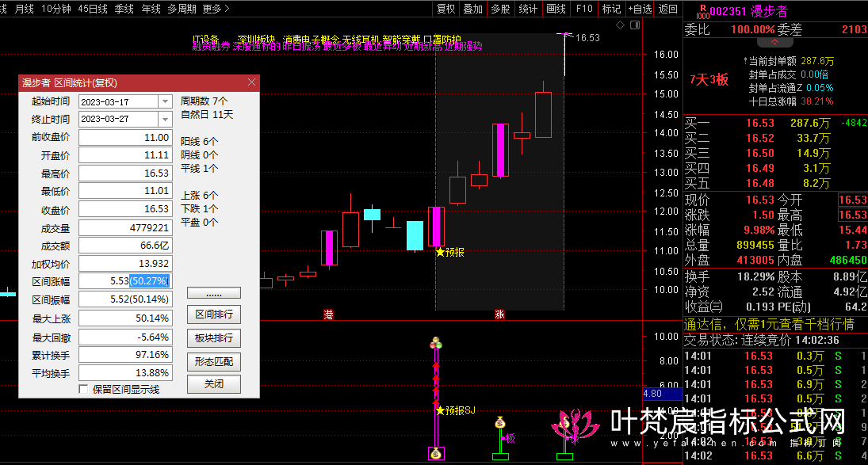Switch to the 10分钟 period
This screenshot has height=465, width=868.
coord(56,9)
